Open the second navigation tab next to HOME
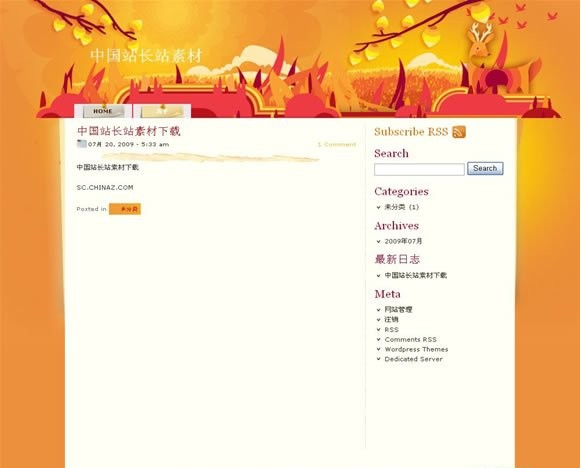 [162, 111]
